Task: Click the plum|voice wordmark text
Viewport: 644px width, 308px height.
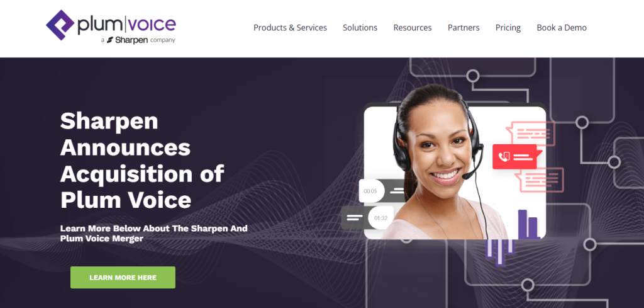Action: tap(126, 25)
